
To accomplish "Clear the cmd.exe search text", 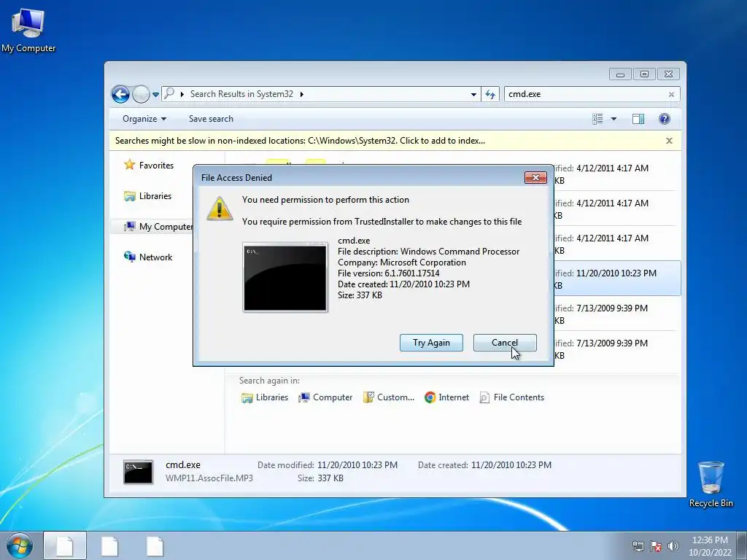I will click(x=671, y=94).
